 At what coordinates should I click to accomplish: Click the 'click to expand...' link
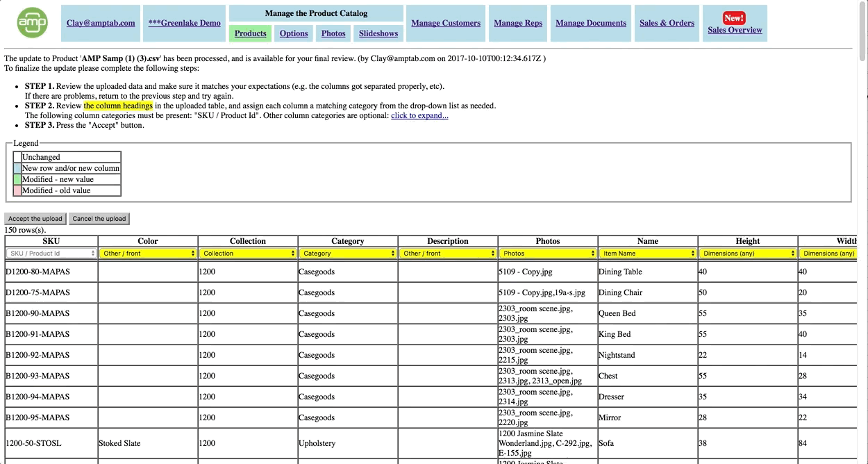[x=419, y=115]
